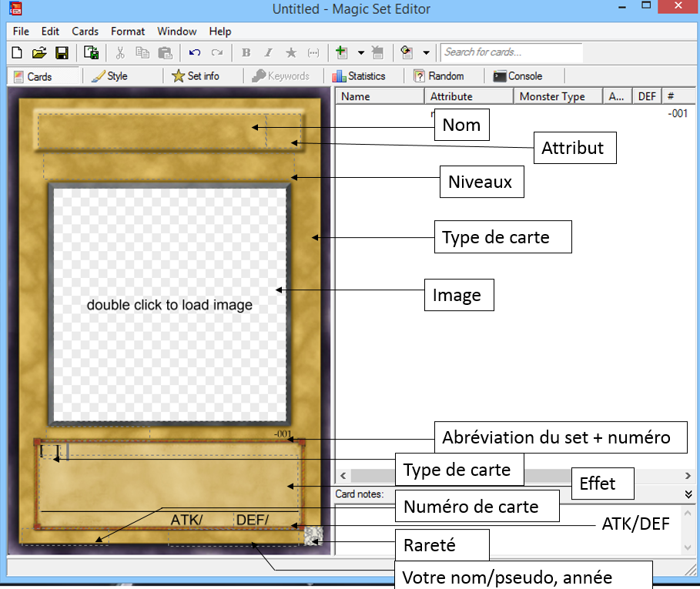Select the card row numbered -001
This screenshot has width=700, height=589.
(x=516, y=114)
